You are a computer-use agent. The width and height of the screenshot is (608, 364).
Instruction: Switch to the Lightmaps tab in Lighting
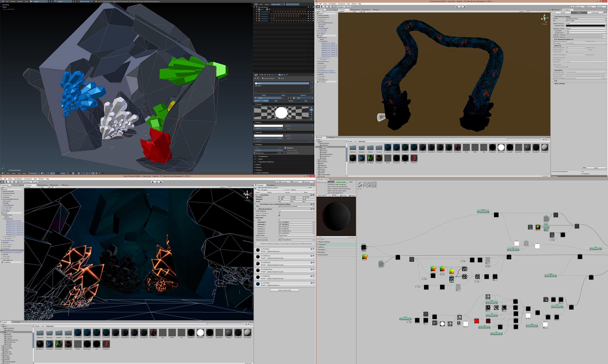595,13
